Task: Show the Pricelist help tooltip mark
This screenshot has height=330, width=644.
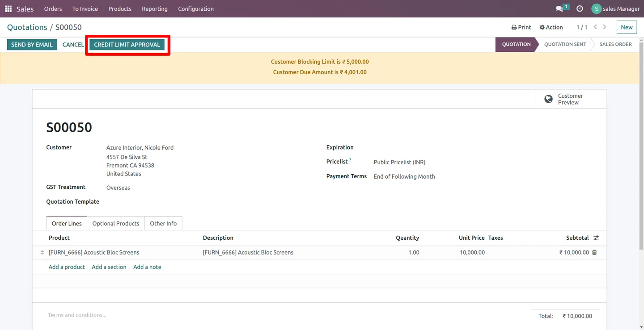Action: [350, 160]
